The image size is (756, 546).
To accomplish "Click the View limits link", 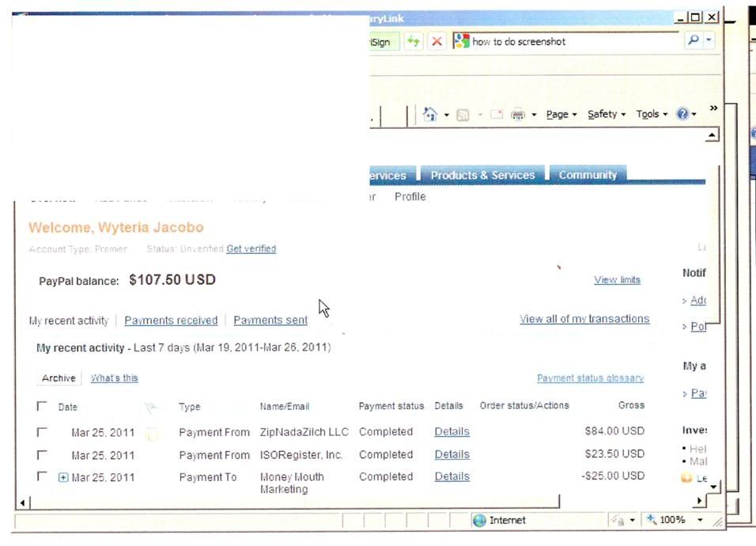I will click(617, 280).
